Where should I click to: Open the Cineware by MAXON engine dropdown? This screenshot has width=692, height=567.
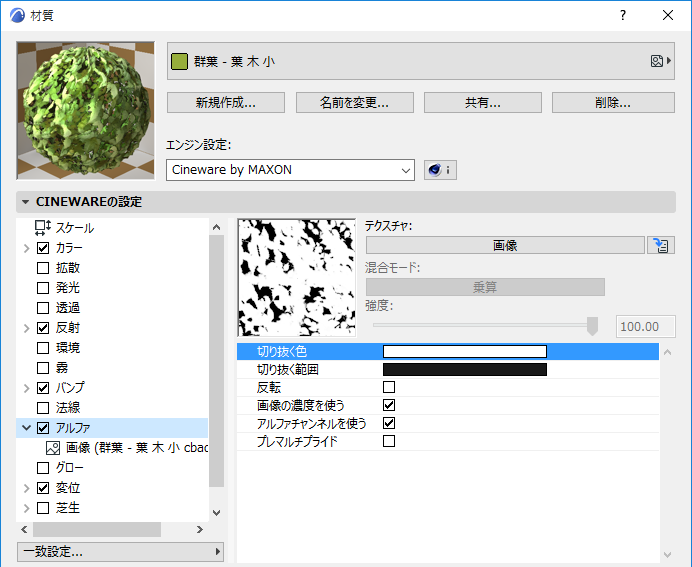coord(290,170)
